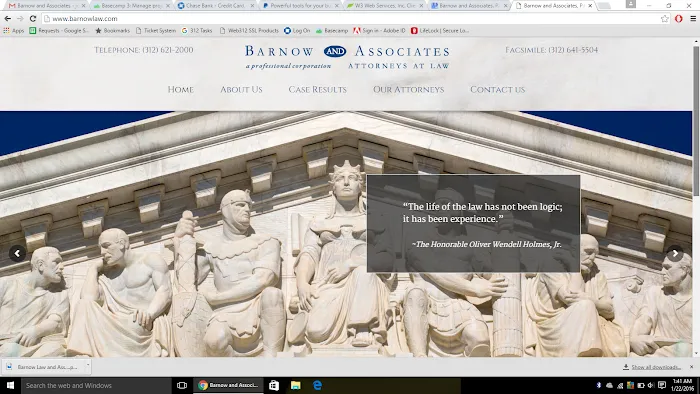
Task: Show previous slide with left carousel arrow
Action: [x=17, y=253]
